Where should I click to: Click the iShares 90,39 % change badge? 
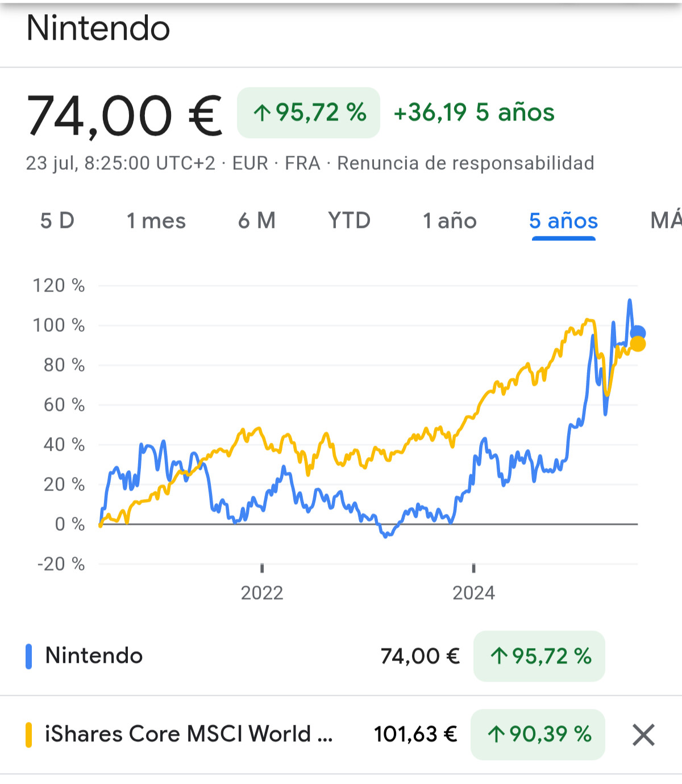tap(538, 735)
